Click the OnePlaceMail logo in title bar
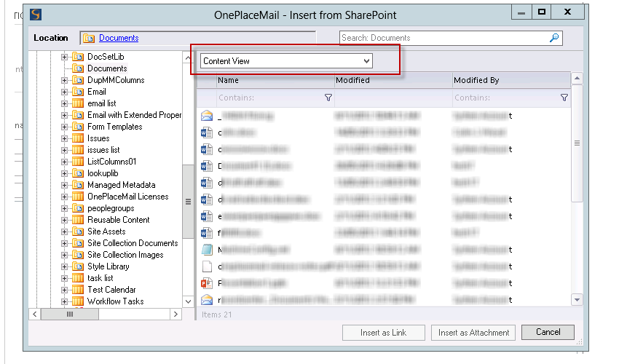This screenshot has width=619, height=364. tap(36, 15)
